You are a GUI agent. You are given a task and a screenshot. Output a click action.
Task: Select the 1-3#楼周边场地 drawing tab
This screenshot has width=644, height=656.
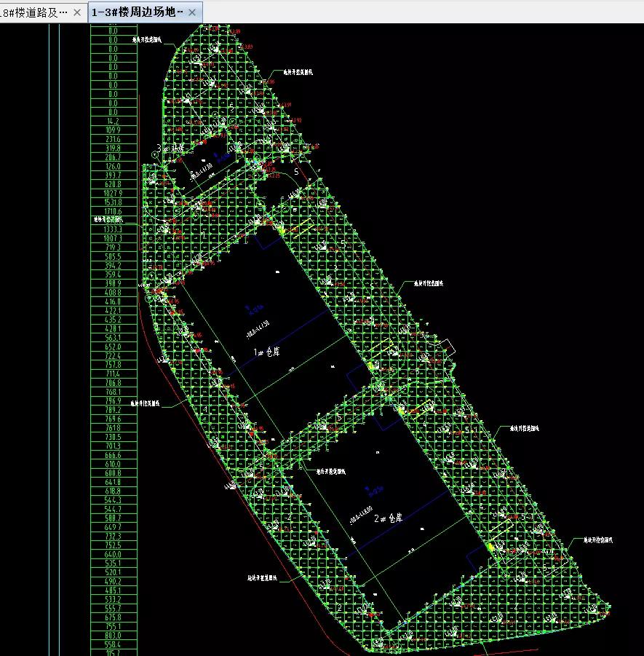(137, 12)
